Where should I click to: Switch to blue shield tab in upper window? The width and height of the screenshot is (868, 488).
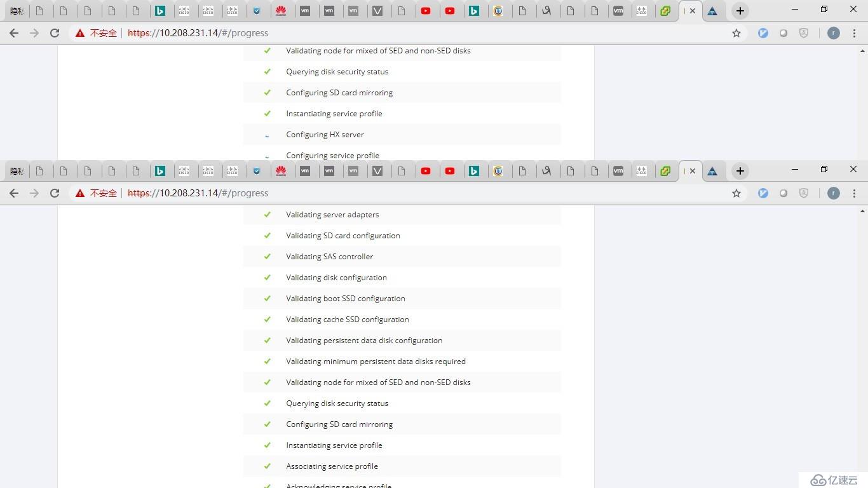257,11
